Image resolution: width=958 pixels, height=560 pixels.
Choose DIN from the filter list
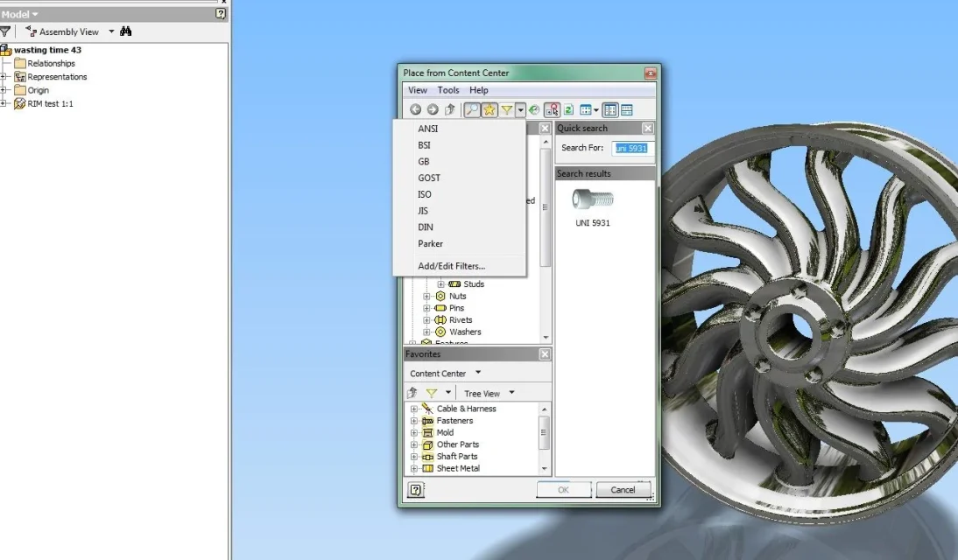click(426, 227)
